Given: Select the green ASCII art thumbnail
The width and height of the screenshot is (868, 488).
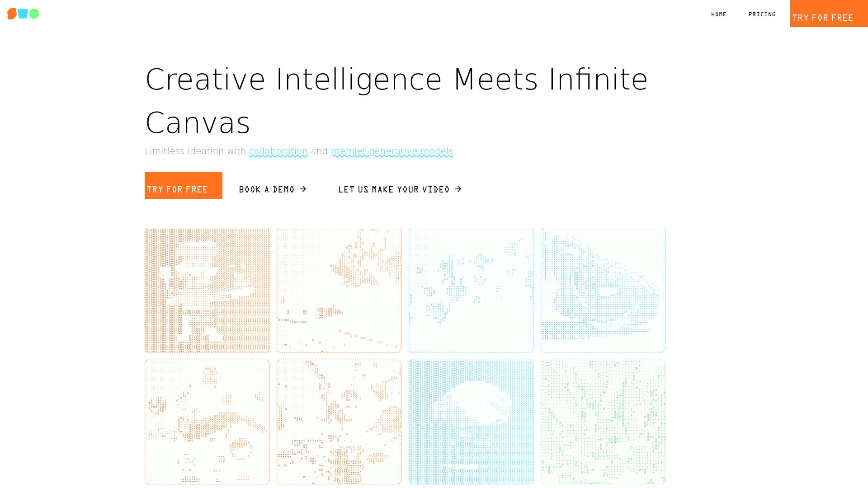Looking at the screenshot, I should (603, 422).
